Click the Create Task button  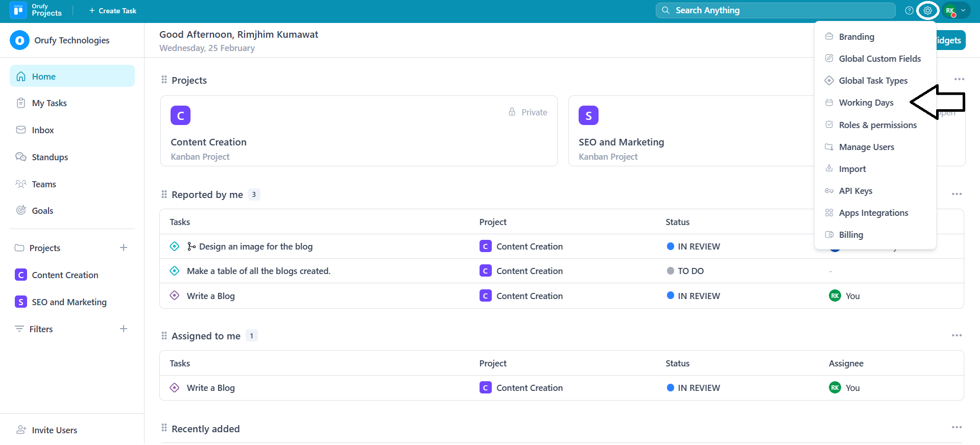coord(113,11)
